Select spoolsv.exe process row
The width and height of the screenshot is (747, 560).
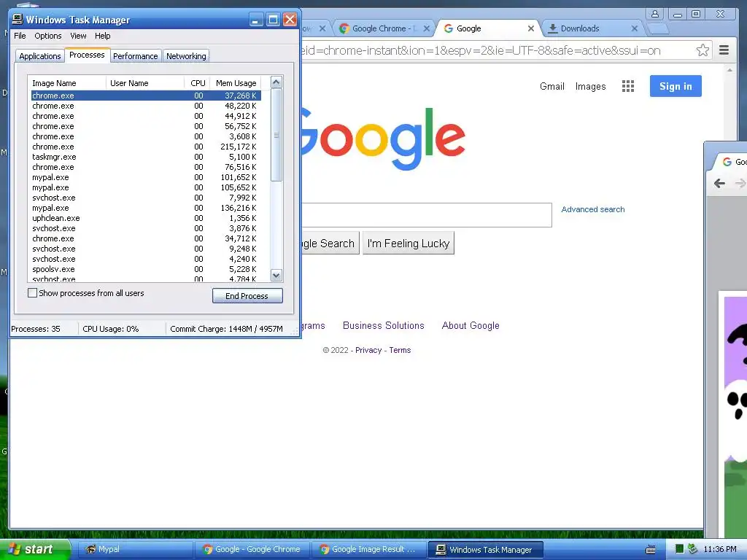tap(146, 269)
